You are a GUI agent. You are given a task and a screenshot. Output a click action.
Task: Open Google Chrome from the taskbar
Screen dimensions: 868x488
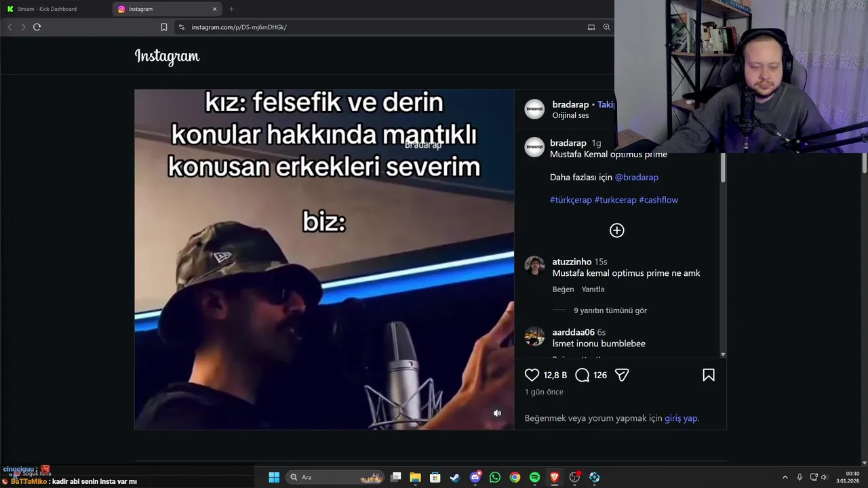click(515, 477)
